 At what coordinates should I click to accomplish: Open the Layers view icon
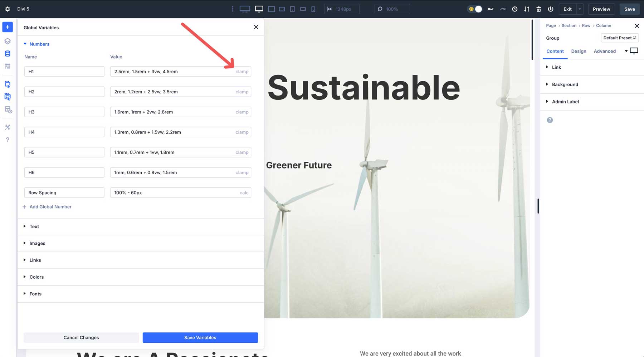(8, 41)
